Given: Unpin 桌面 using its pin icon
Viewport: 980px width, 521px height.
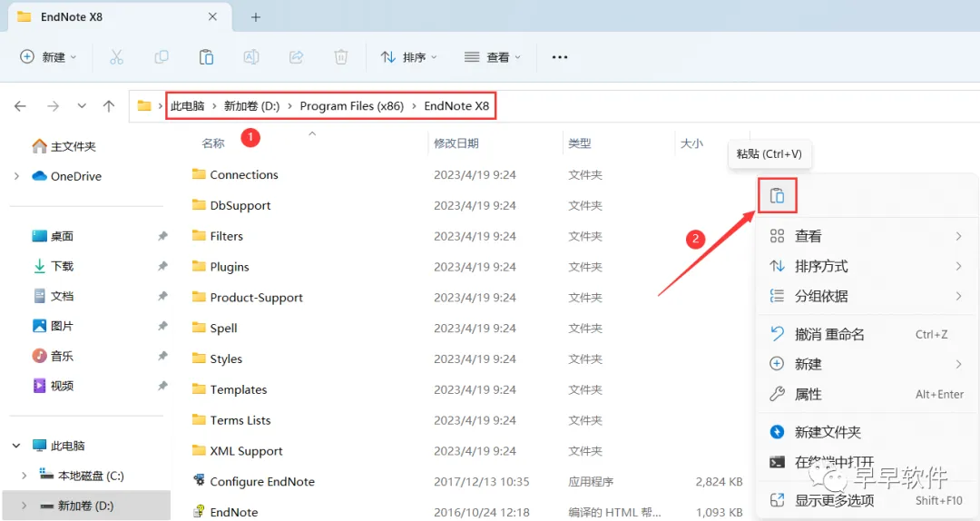Looking at the screenshot, I should 162,236.
